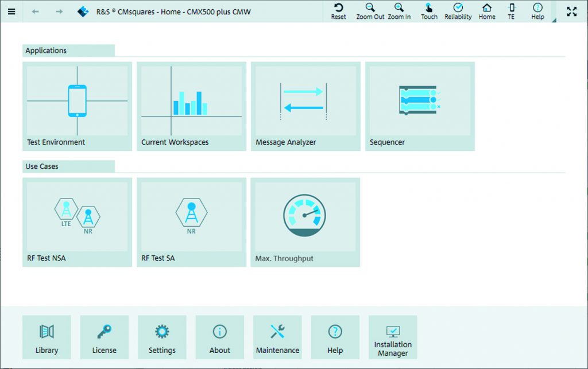588x369 pixels.
Task: Navigate back with the left arrow
Action: [x=35, y=11]
